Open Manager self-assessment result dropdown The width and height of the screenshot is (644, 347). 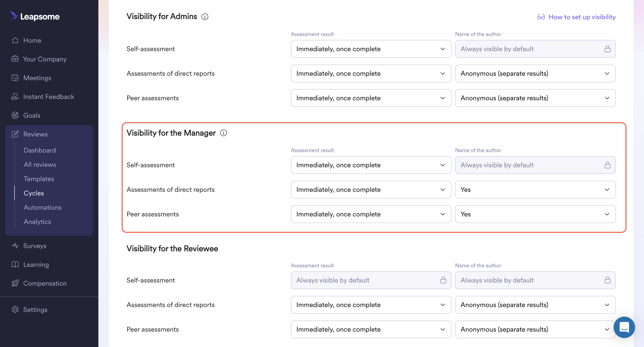(x=371, y=165)
